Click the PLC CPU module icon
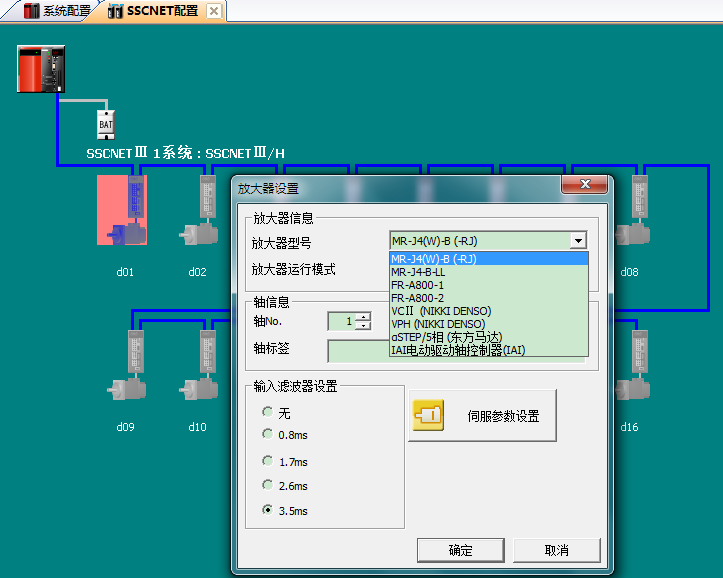This screenshot has height=578, width=723. [42, 71]
